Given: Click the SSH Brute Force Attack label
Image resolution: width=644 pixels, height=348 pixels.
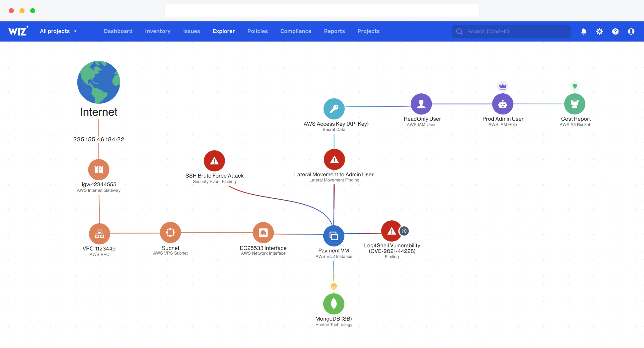Looking at the screenshot, I should click(x=214, y=176).
